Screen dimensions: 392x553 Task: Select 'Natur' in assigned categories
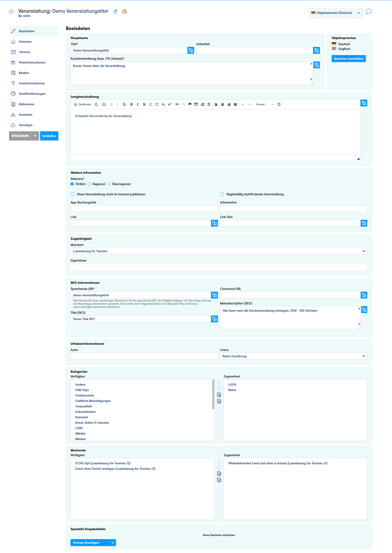pyautogui.click(x=232, y=390)
